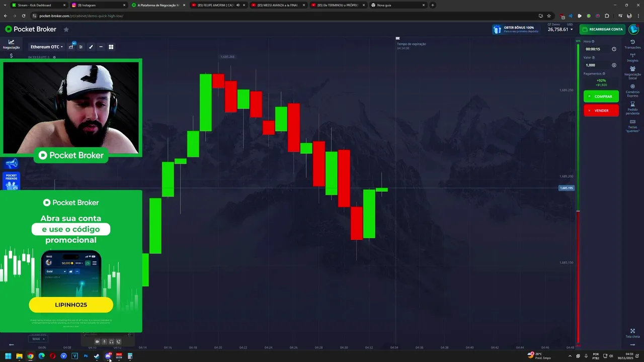644x362 pixels.
Task: Click the price label 1,685.195
Action: [x=567, y=188]
